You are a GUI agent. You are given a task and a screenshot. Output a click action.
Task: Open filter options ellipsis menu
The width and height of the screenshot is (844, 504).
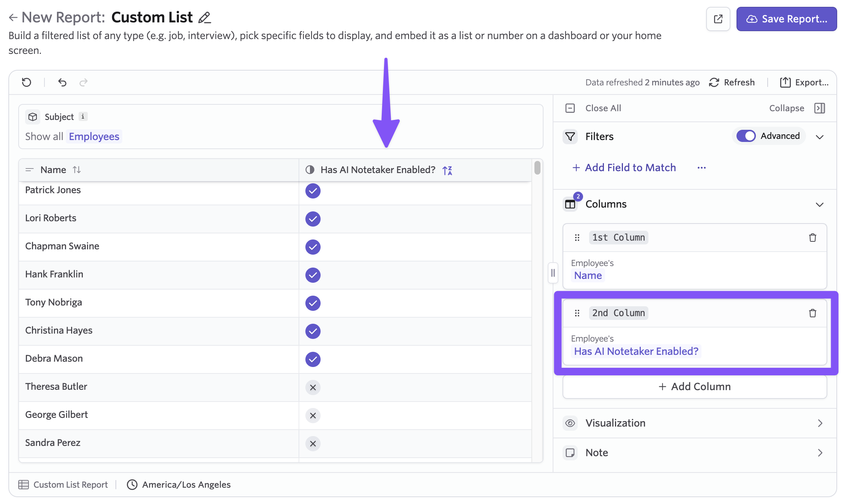click(701, 168)
